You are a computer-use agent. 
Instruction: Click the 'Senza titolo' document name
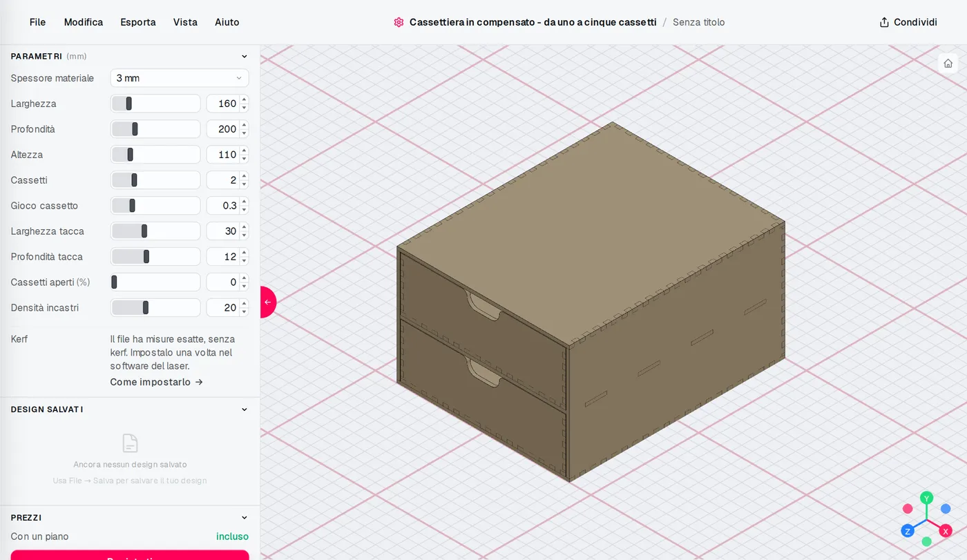click(699, 22)
